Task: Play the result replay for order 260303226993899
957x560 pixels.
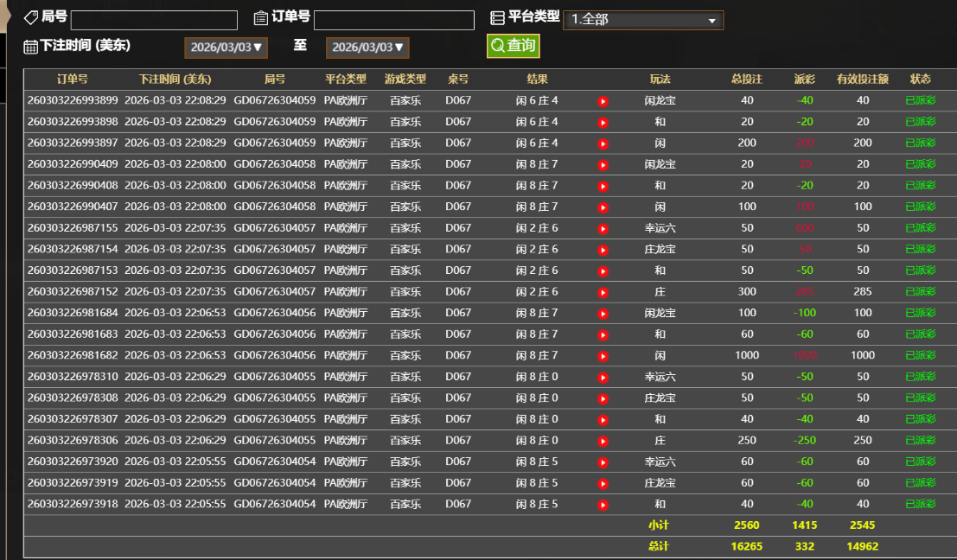Action: [x=603, y=100]
